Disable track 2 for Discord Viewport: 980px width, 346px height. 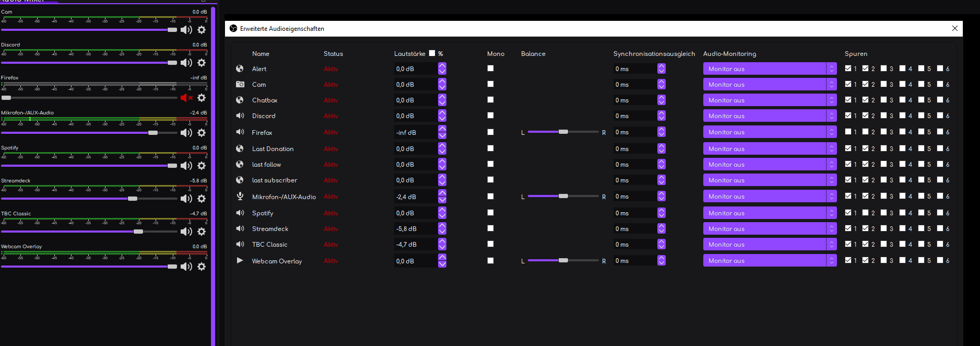click(x=866, y=116)
